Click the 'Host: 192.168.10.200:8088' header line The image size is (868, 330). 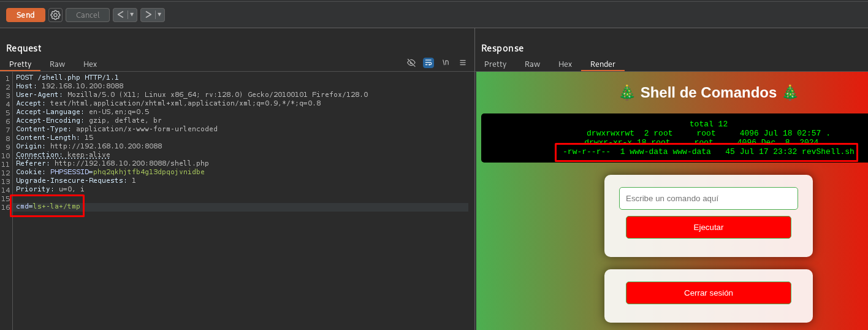click(70, 86)
